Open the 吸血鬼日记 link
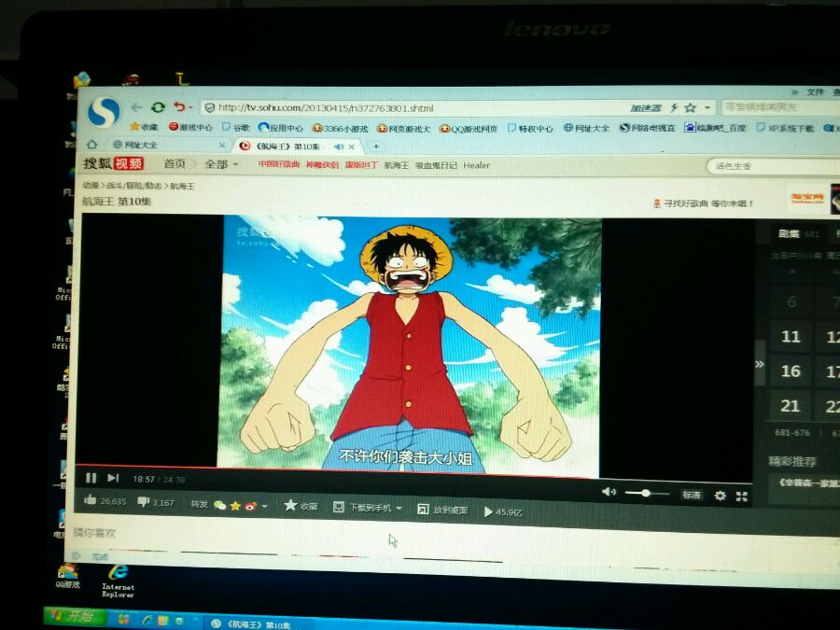This screenshot has height=630, width=840. click(x=436, y=165)
